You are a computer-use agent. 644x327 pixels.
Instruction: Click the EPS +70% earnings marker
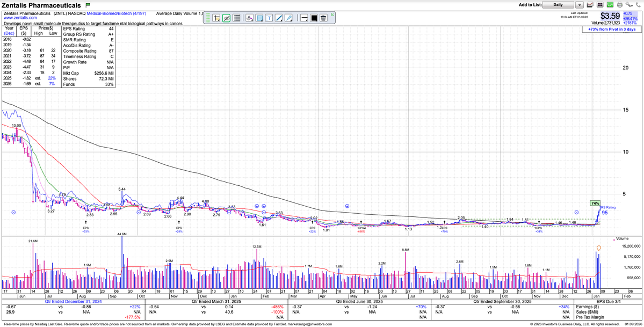[444, 228]
